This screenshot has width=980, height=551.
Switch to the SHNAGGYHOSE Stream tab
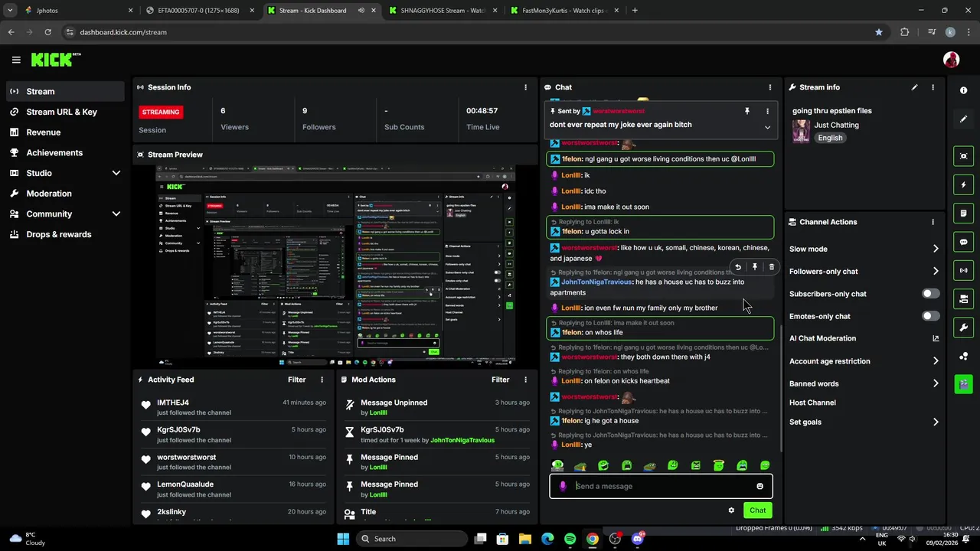(442, 11)
